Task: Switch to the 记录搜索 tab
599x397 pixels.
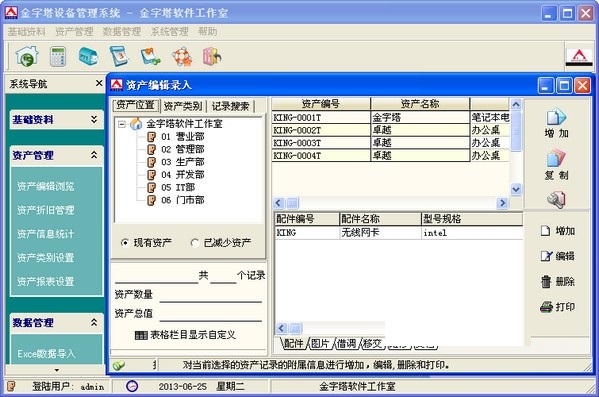Action: click(x=230, y=106)
